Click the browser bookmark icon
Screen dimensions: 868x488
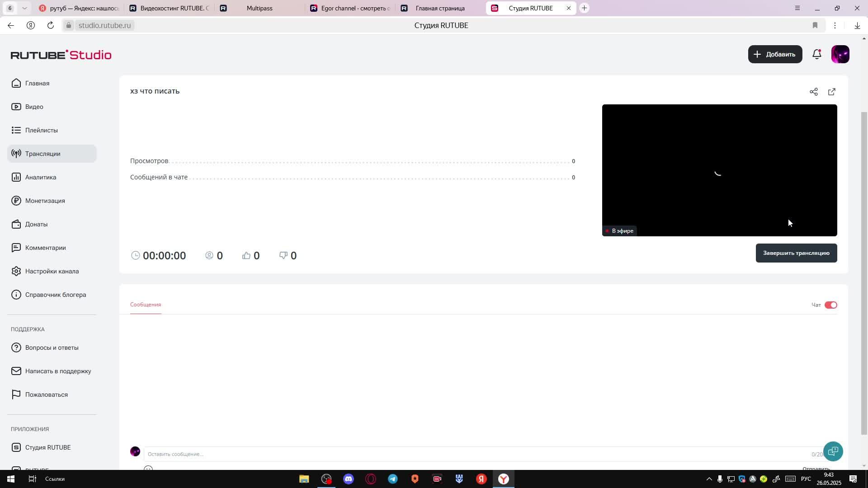[815, 25]
